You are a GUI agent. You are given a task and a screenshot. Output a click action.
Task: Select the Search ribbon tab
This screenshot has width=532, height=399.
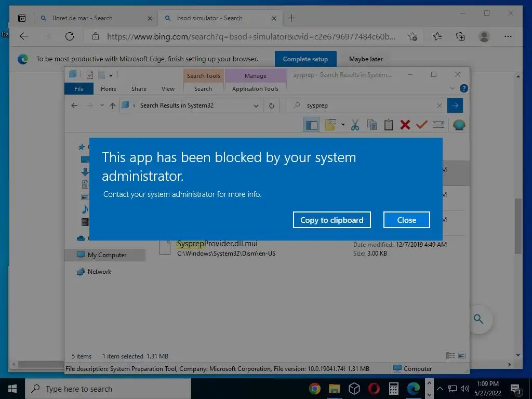pyautogui.click(x=203, y=88)
